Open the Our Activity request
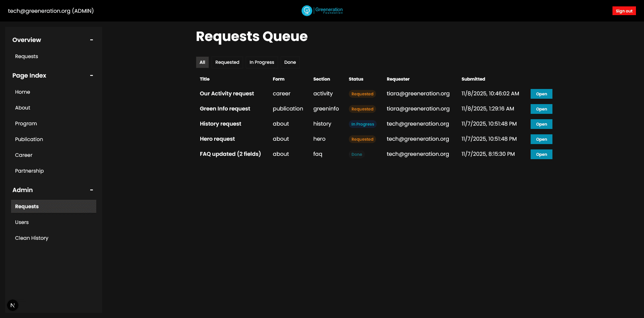The height and width of the screenshot is (318, 644). point(541,94)
